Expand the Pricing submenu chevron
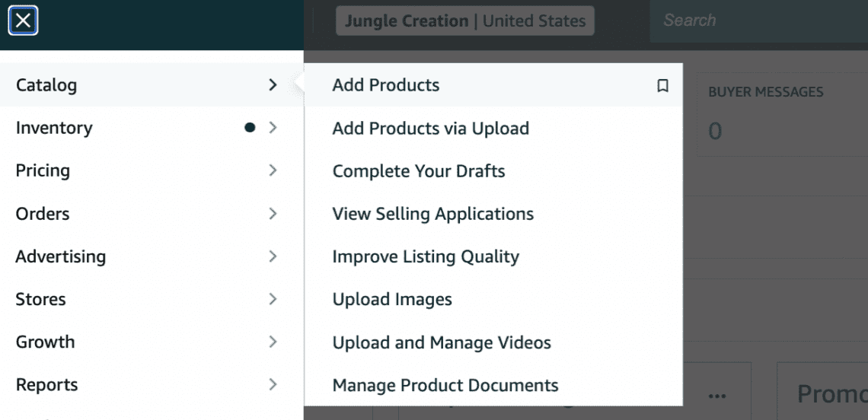 pyautogui.click(x=273, y=170)
